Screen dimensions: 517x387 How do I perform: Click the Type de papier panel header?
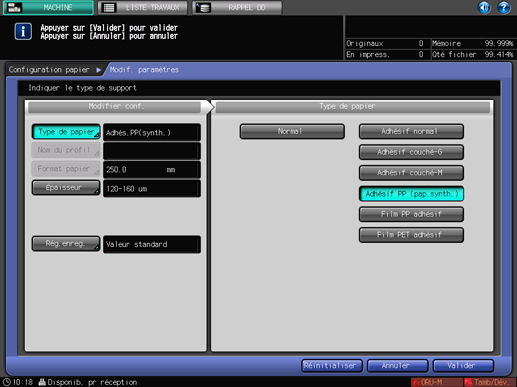pos(353,107)
